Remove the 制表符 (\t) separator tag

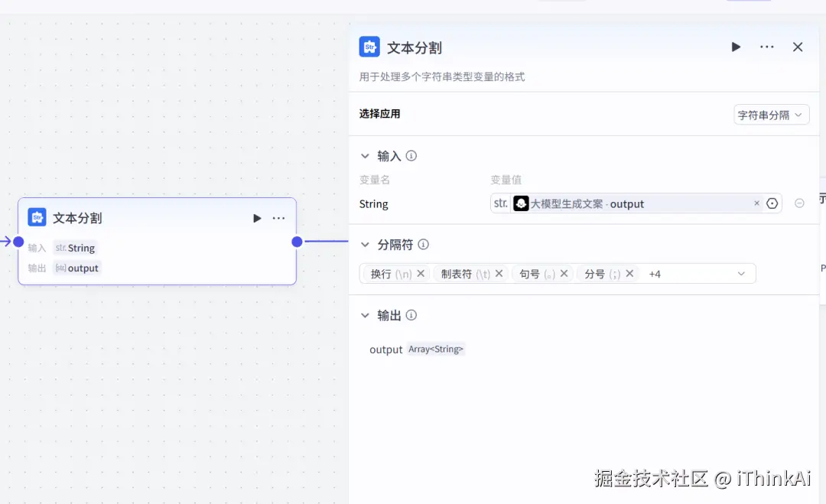pos(499,273)
